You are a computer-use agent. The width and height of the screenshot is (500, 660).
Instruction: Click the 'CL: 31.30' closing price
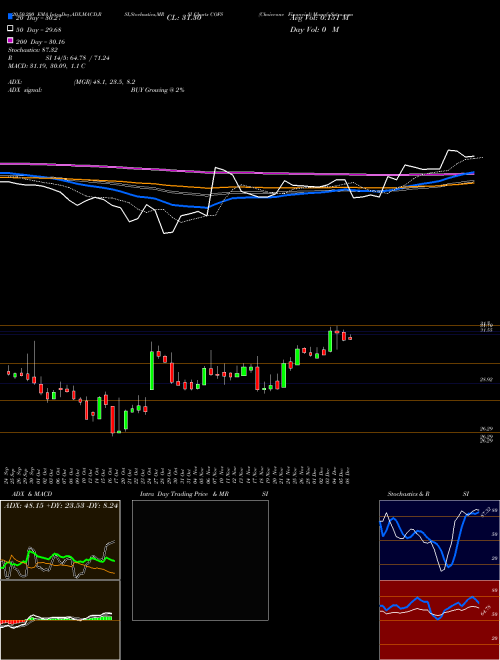click(x=184, y=18)
